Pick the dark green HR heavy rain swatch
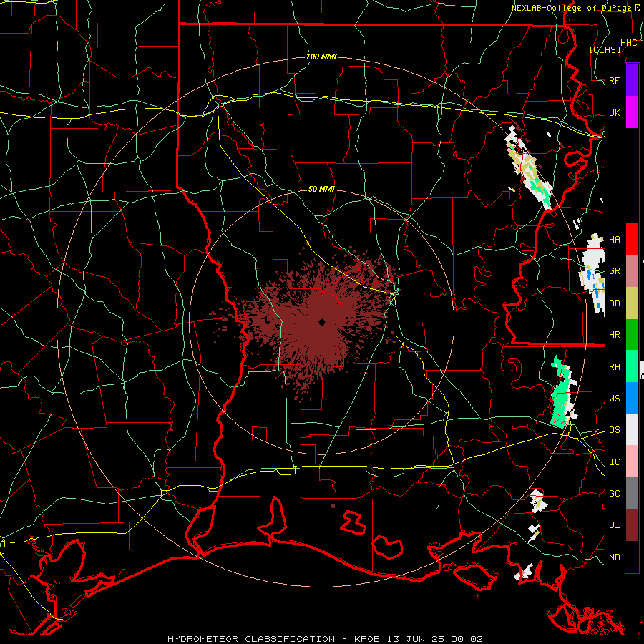The height and width of the screenshot is (644, 644). point(632,335)
